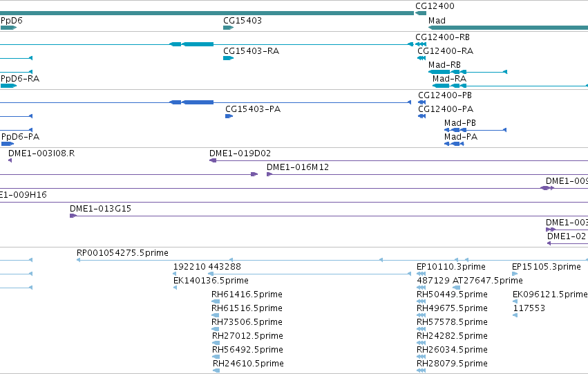The image size is (588, 374).
Task: Click the RP001054275.5prime label
Action: pyautogui.click(x=122, y=253)
